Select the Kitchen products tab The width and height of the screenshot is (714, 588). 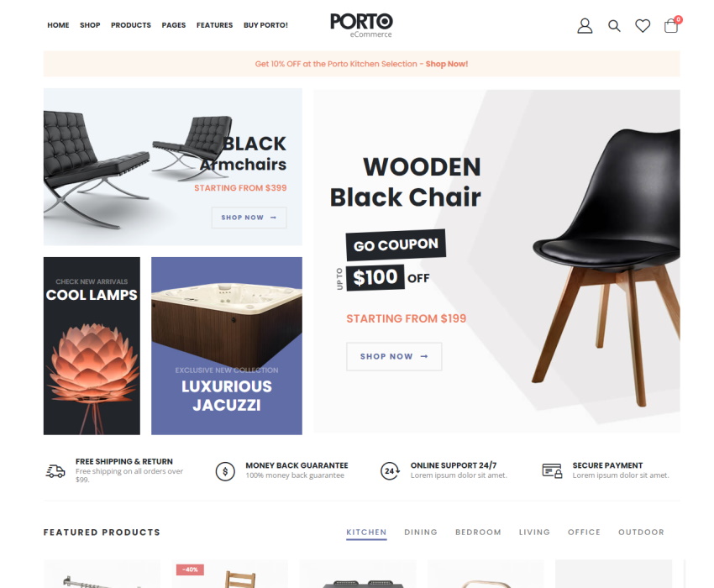point(366,532)
